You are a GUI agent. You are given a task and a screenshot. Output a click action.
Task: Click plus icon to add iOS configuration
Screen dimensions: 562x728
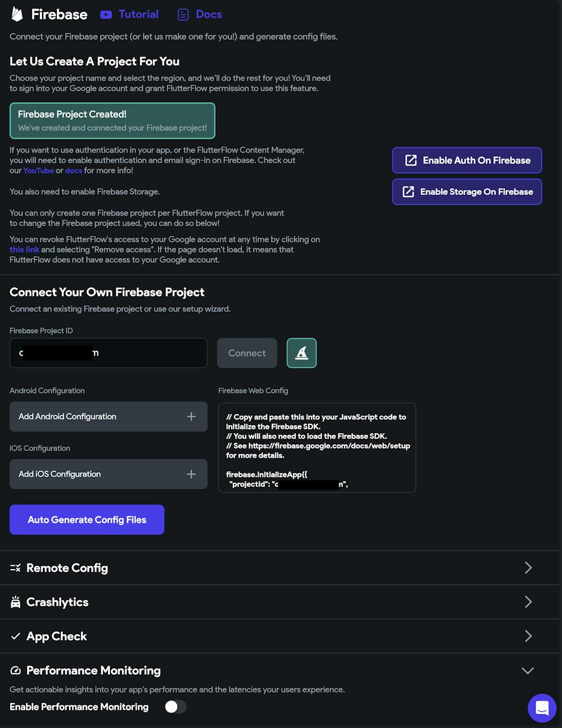(x=191, y=474)
